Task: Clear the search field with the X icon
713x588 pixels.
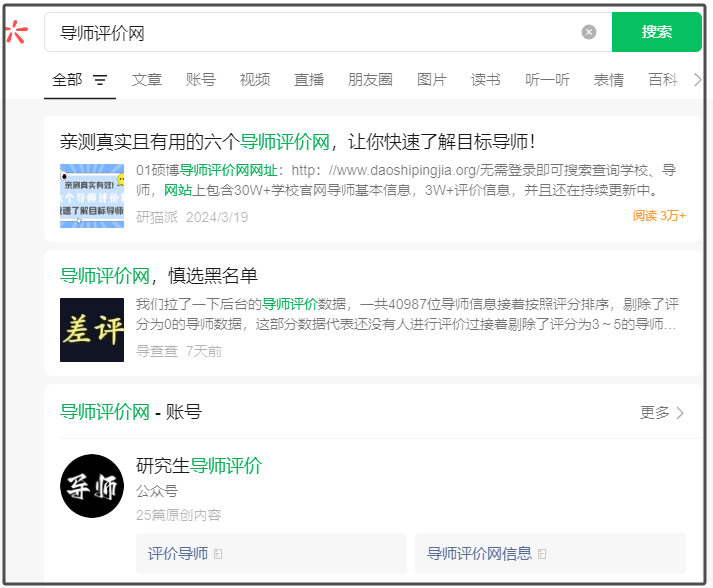Action: pyautogui.click(x=588, y=32)
